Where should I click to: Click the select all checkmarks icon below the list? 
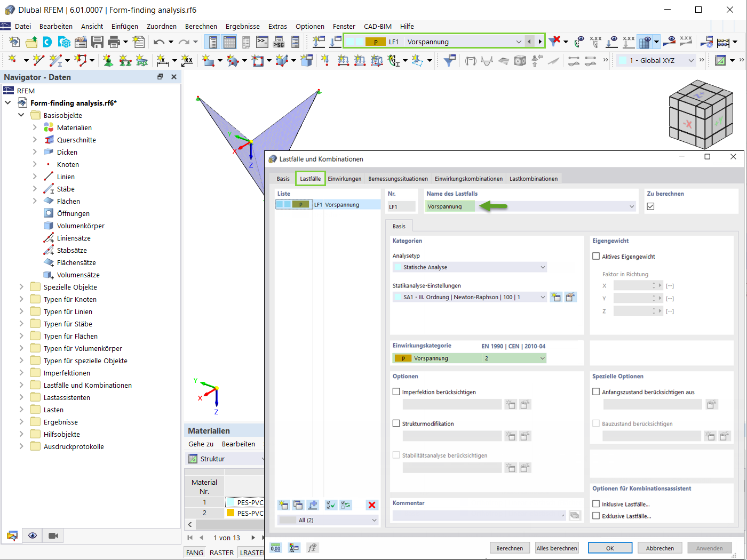coord(331,505)
